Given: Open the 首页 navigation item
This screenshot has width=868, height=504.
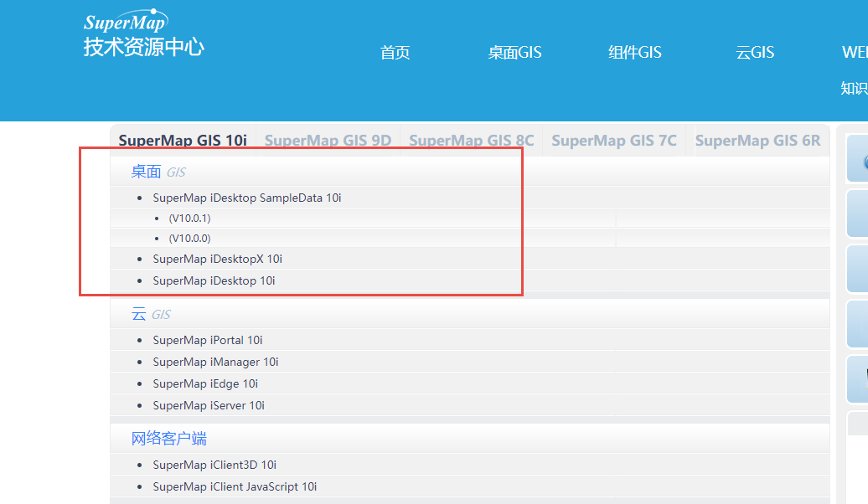Looking at the screenshot, I should (x=395, y=53).
